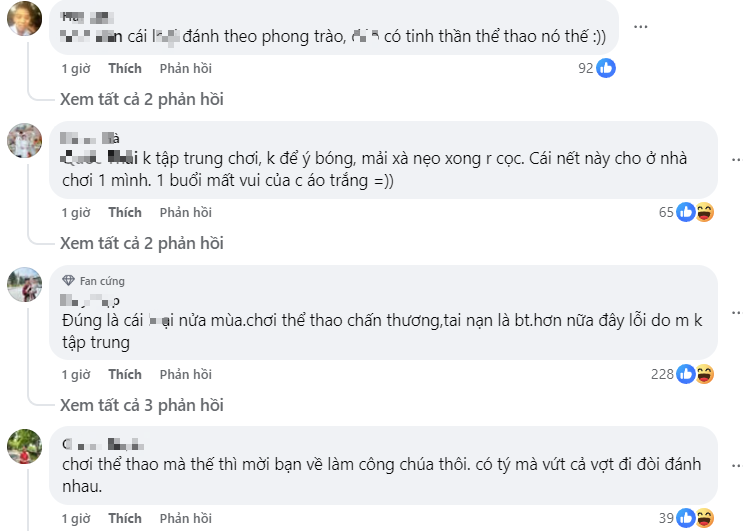Click the like reaction icon beside count 92
The width and height of the screenshot is (743, 531).
click(x=606, y=69)
